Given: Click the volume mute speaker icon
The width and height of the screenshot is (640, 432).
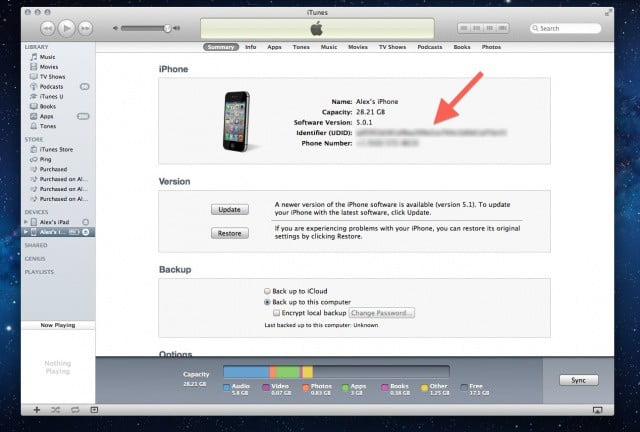Looking at the screenshot, I should tap(116, 28).
